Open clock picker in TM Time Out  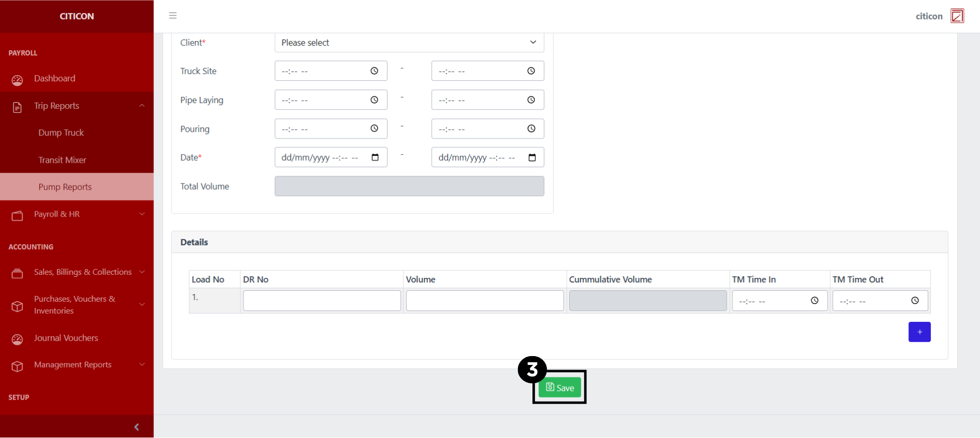tap(915, 301)
